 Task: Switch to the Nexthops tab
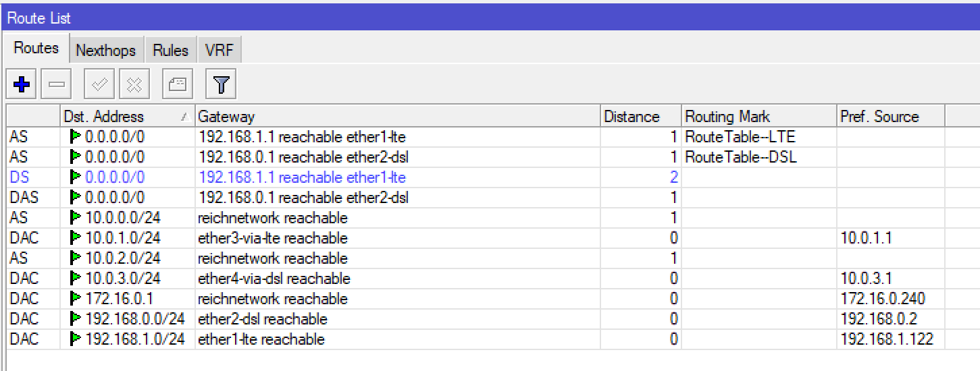pyautogui.click(x=105, y=51)
